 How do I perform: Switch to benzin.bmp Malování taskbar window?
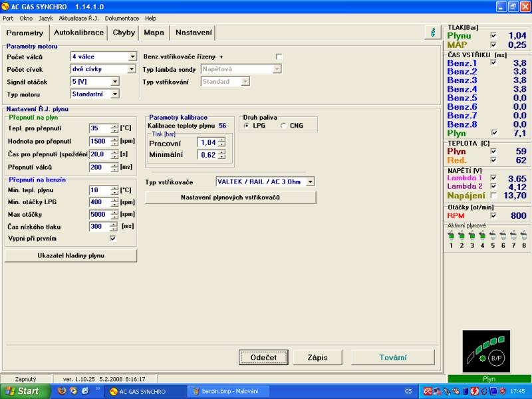(229, 391)
